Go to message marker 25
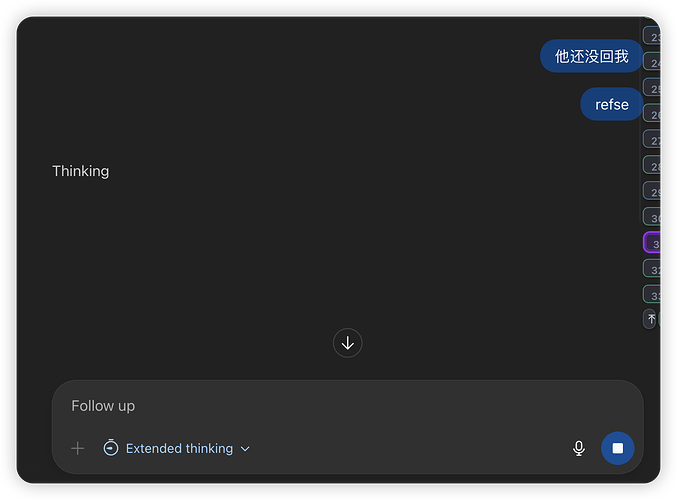This screenshot has height=500, width=676. coord(652,88)
